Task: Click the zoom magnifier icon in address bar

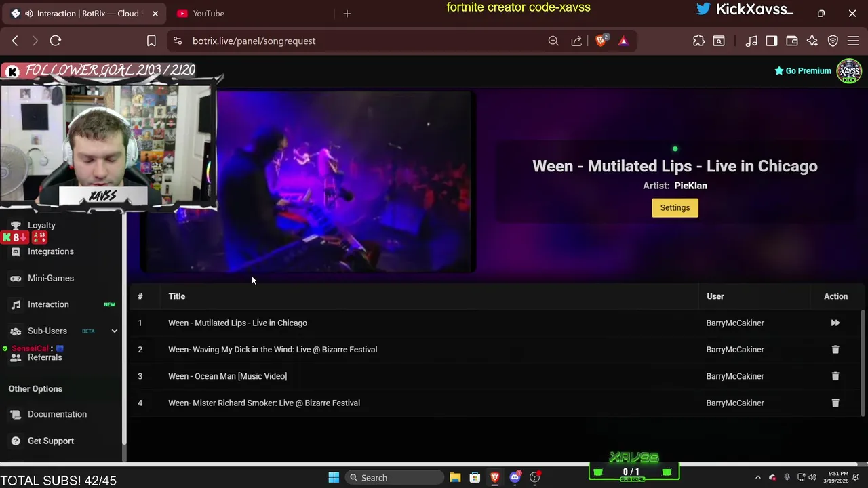Action: (553, 41)
